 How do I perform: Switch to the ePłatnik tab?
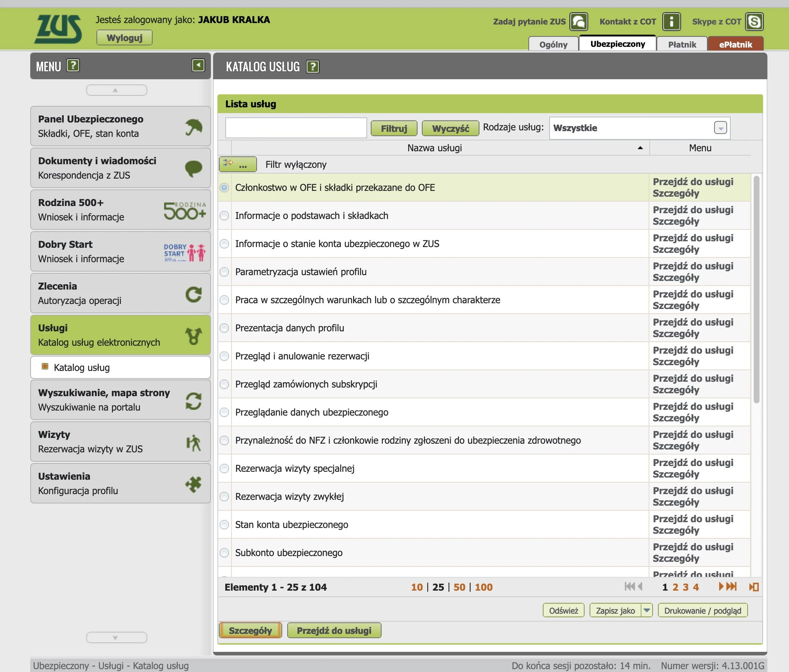pyautogui.click(x=735, y=44)
